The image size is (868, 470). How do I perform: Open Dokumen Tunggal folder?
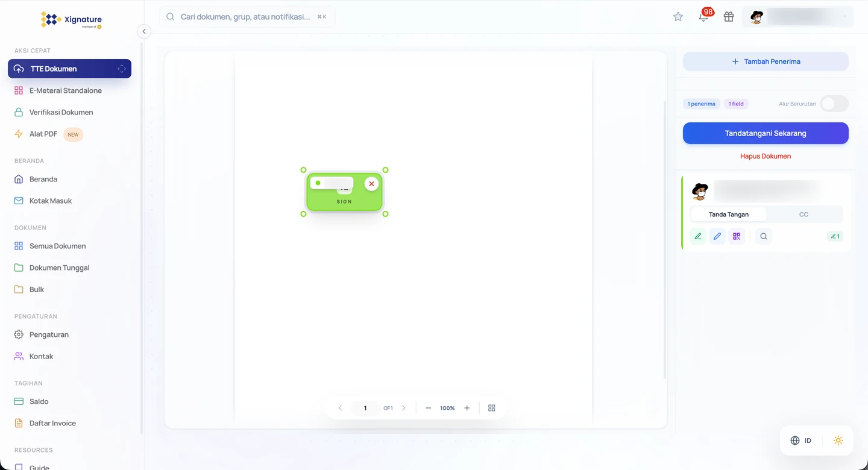pos(69,268)
